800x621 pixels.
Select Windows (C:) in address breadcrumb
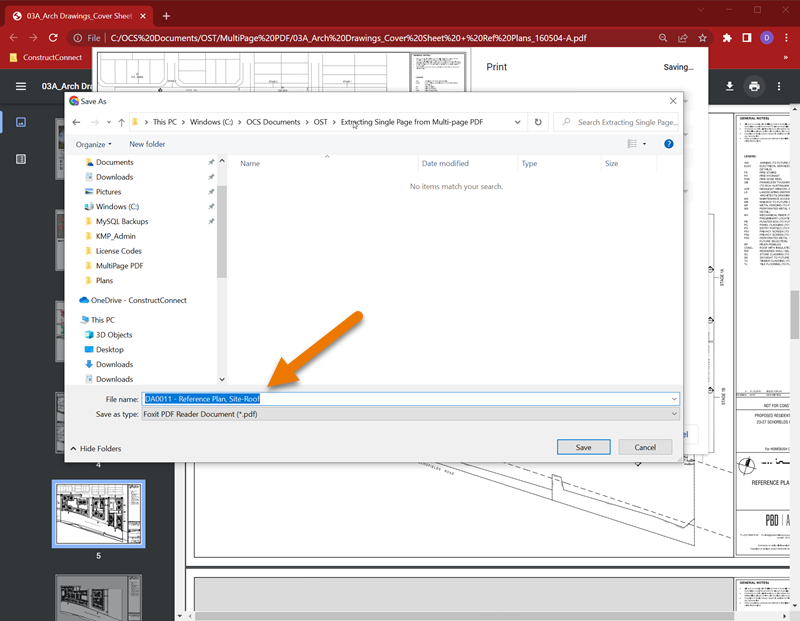(x=211, y=122)
